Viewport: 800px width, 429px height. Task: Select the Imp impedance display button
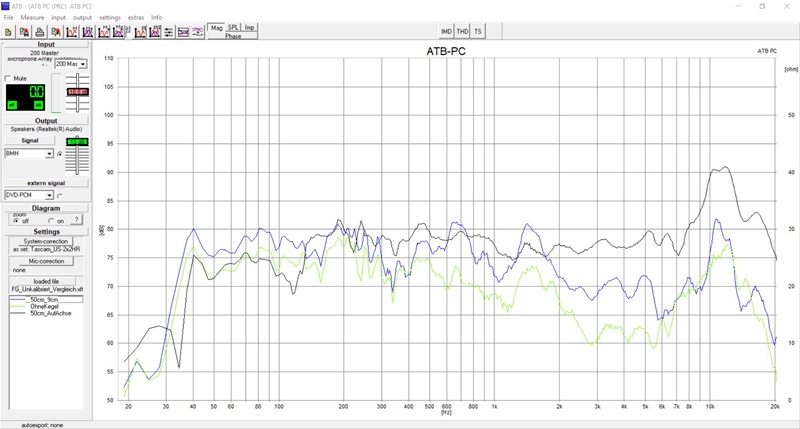[x=250, y=27]
